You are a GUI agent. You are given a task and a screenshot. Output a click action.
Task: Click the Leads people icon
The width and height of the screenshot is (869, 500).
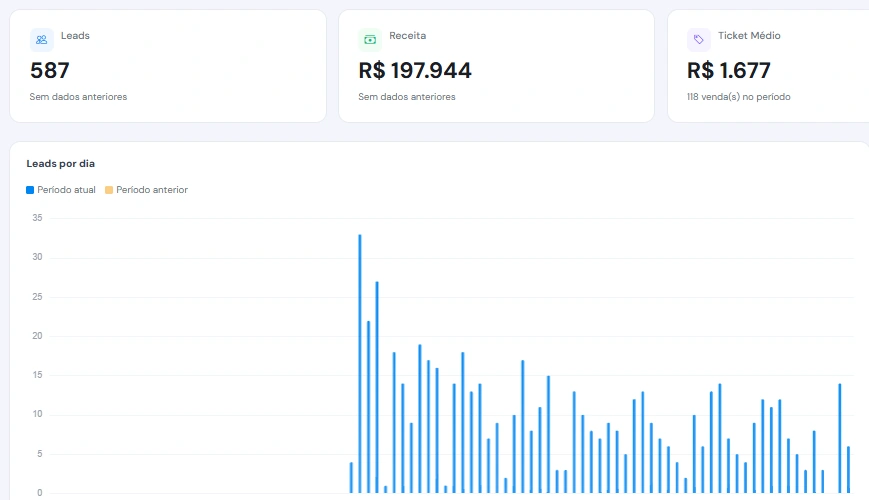42,40
